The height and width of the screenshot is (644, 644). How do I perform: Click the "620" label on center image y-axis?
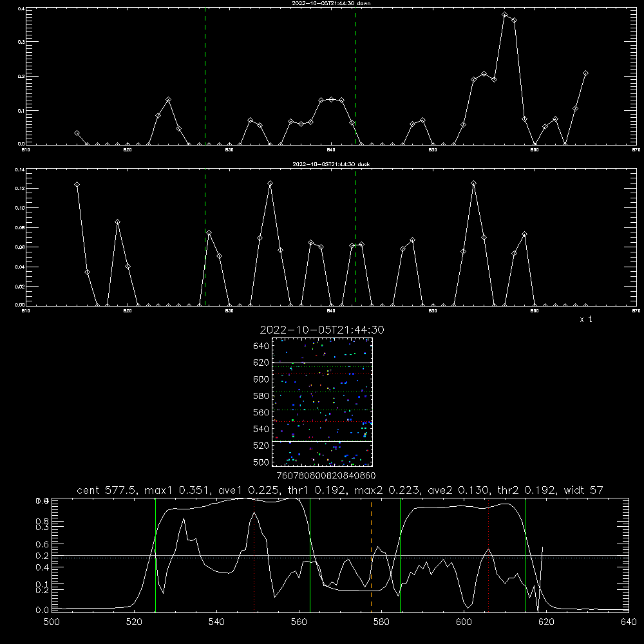[x=261, y=363]
